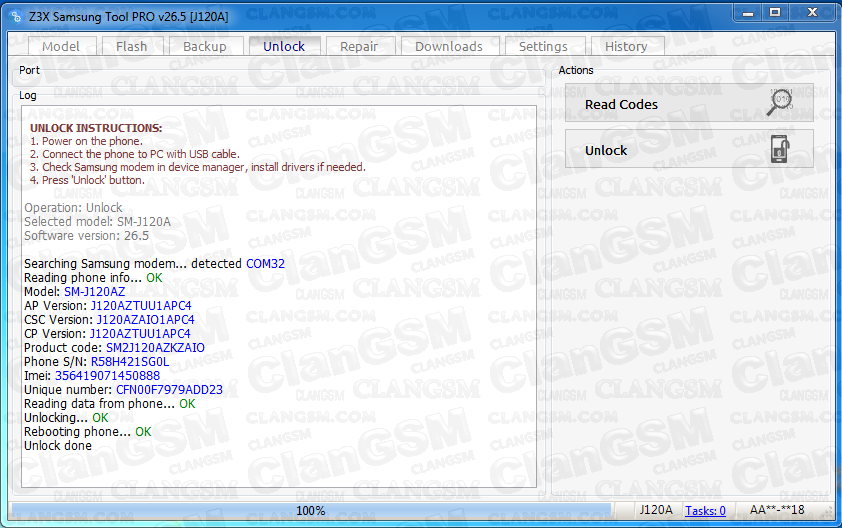842x528 pixels.
Task: Close the Z3X Samsung Tool window
Action: click(812, 12)
